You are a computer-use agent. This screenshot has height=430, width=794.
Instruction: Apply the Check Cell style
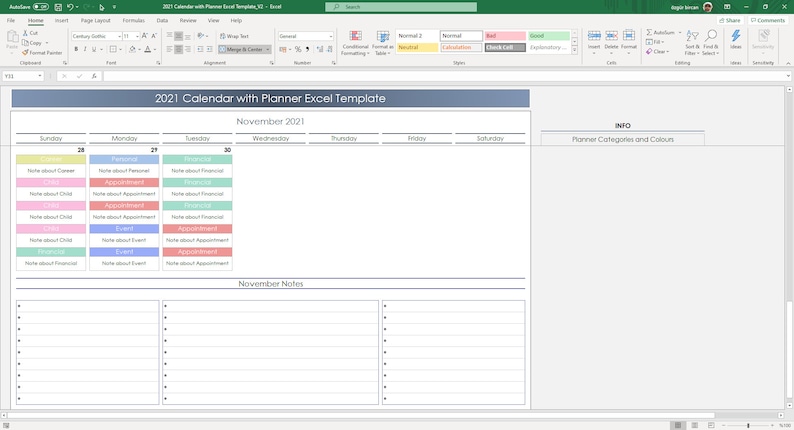click(505, 48)
